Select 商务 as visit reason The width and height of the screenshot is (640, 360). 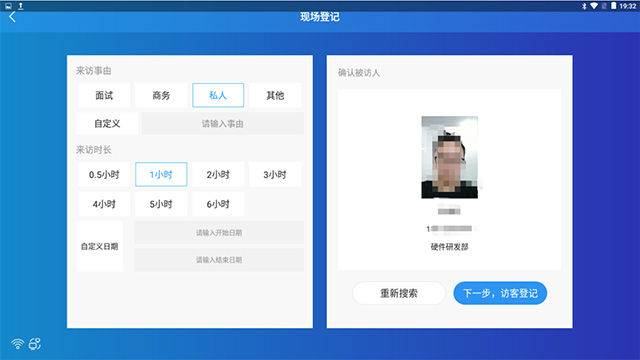click(x=161, y=95)
